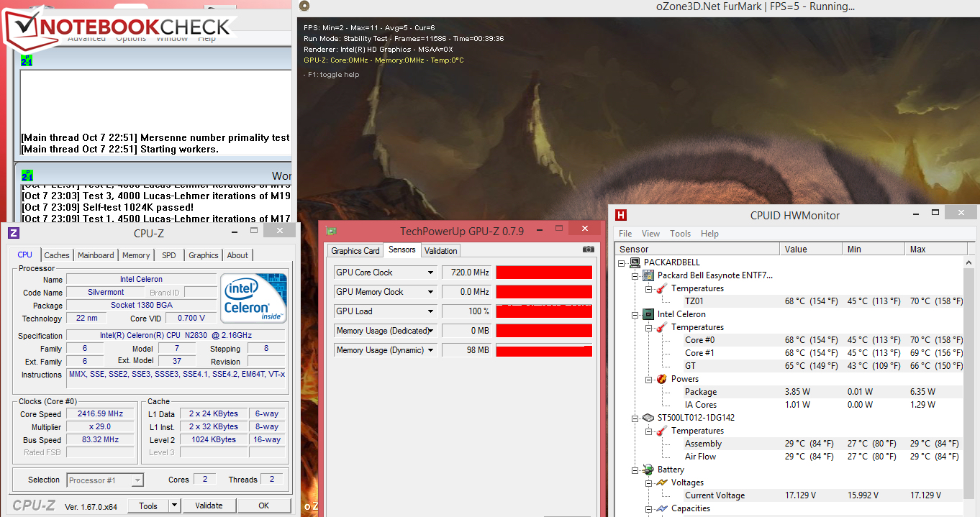The width and height of the screenshot is (980, 517).
Task: Click the green Prime95 Main thread window icon
Action: [27, 60]
